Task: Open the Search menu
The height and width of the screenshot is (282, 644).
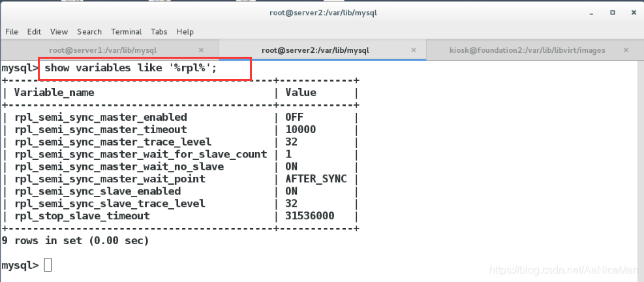Action: (x=89, y=31)
